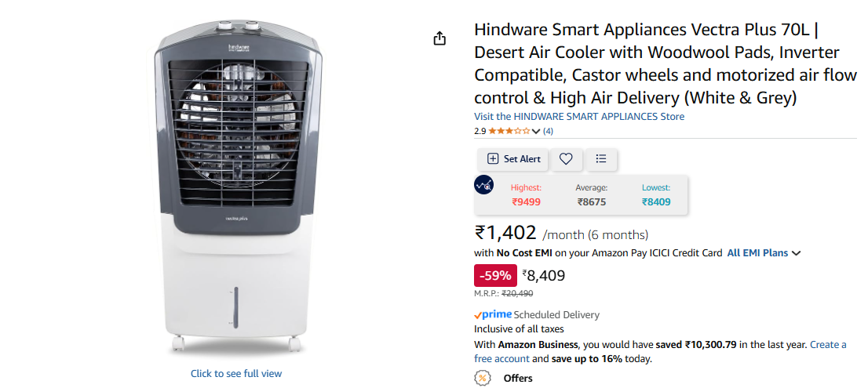Click the Lowest price ₹8409 value
This screenshot has width=868, height=388.
point(656,202)
